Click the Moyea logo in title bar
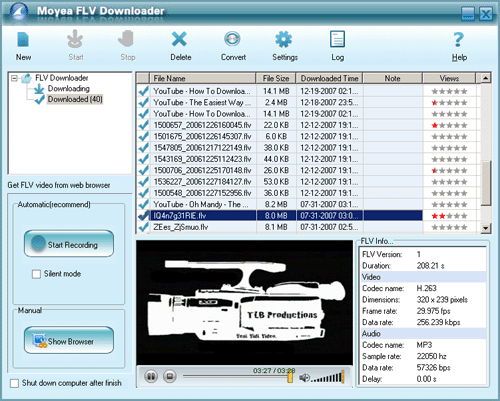 pos(19,12)
